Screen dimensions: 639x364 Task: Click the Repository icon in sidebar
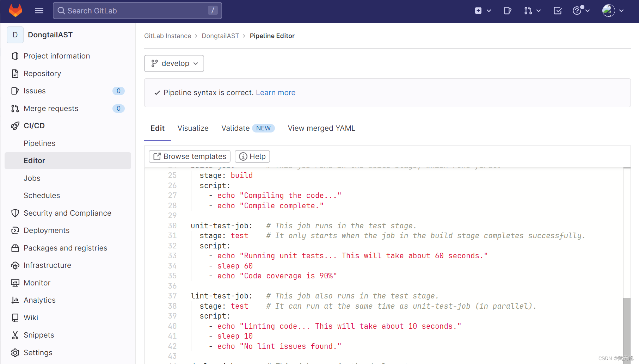pos(15,74)
